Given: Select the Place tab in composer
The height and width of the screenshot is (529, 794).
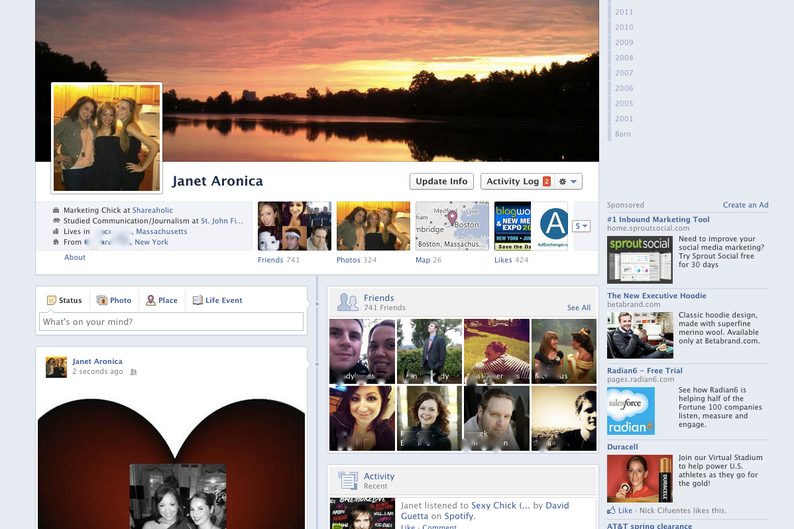Looking at the screenshot, I should click(162, 300).
